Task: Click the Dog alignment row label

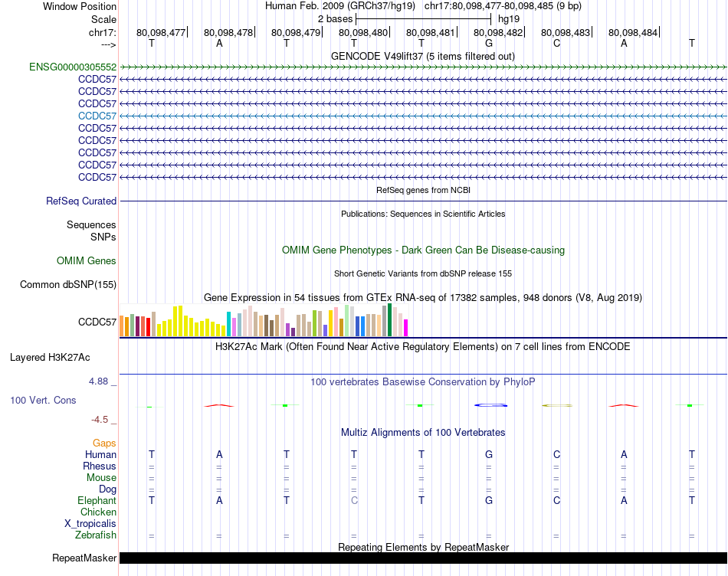Action: click(x=108, y=489)
